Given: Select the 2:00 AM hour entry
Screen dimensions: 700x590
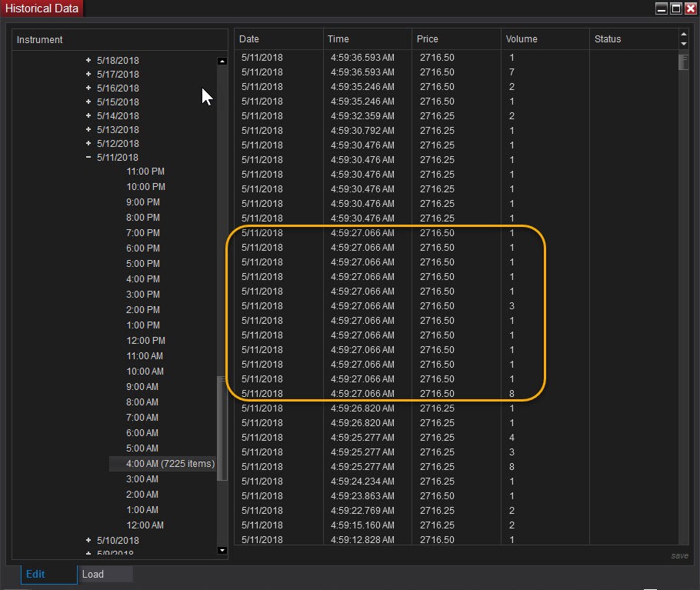Looking at the screenshot, I should 142,495.
